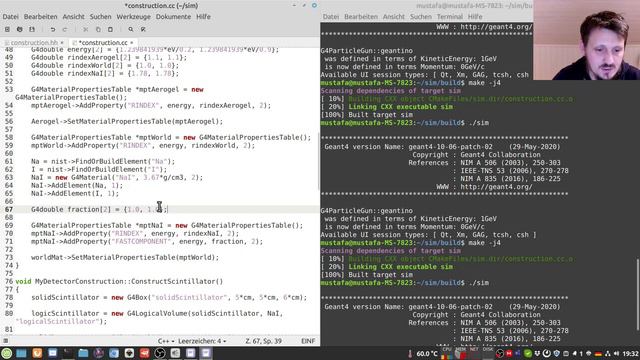Image resolution: width=640 pixels, height=360 pixels.
Task: Open the Dokumente menu in the editor
Action: click(x=173, y=17)
